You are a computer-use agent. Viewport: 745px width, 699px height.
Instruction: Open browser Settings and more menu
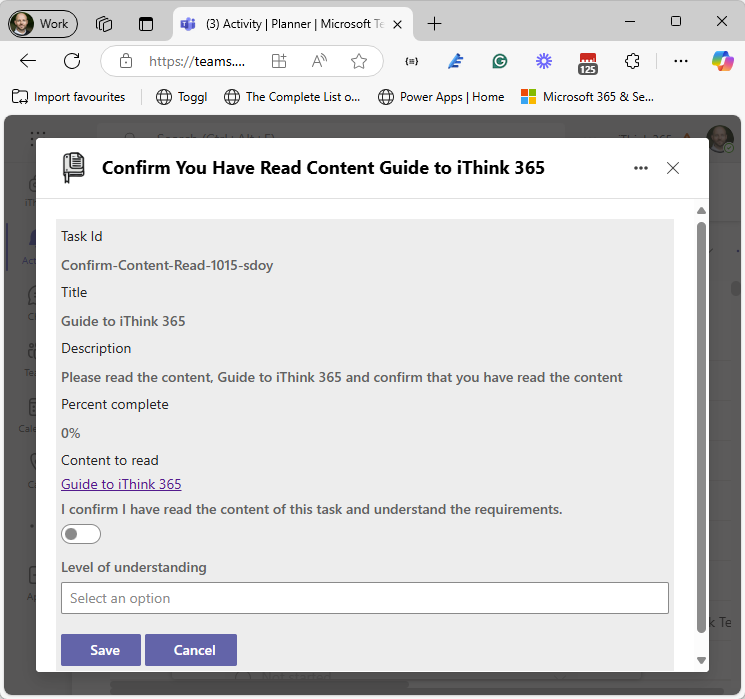[x=681, y=61]
